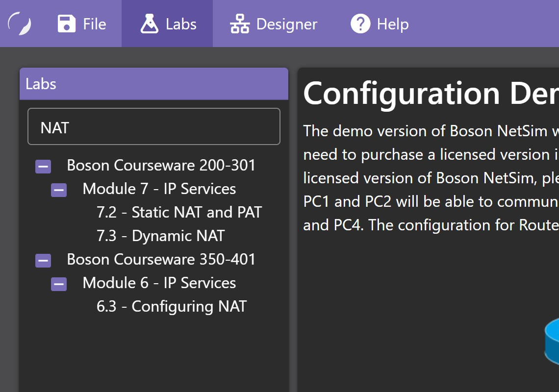Click the Designer network topology icon

click(x=240, y=24)
